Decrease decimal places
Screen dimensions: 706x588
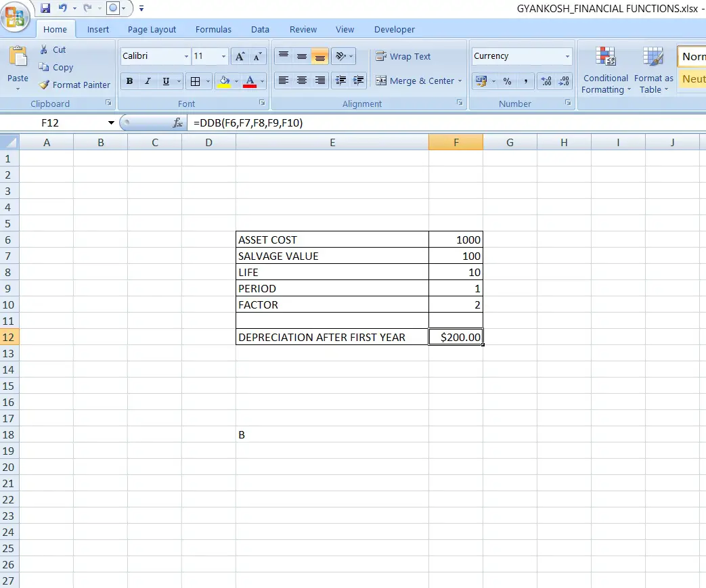(x=564, y=81)
